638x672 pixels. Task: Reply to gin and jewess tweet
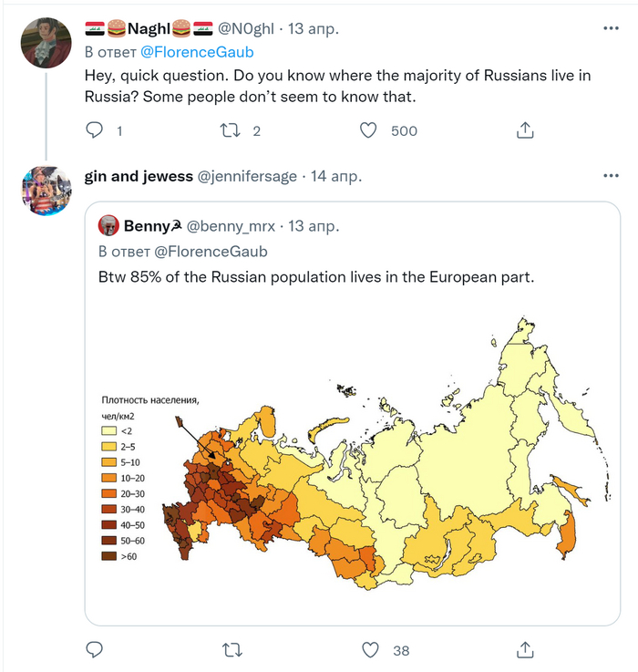[95, 650]
